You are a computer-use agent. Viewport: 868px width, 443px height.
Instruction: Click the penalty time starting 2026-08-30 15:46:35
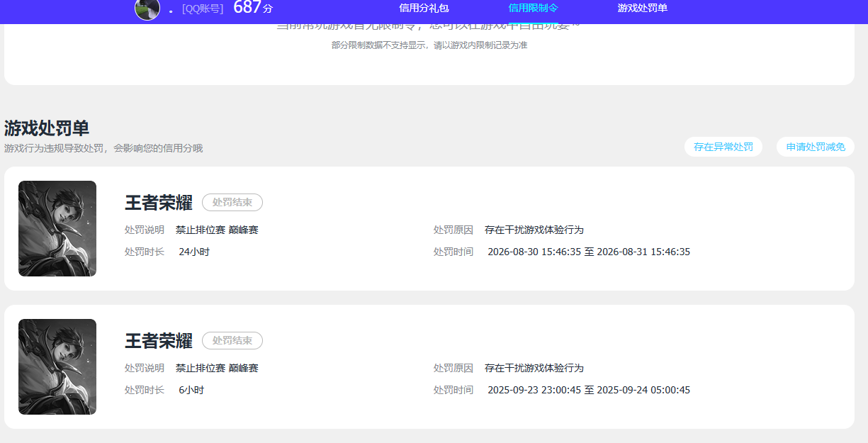(589, 252)
